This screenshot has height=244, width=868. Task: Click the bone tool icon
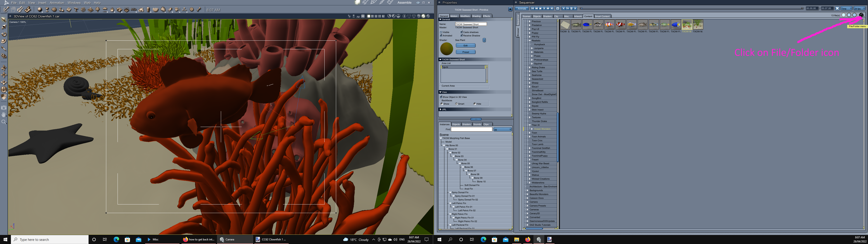tap(199, 10)
